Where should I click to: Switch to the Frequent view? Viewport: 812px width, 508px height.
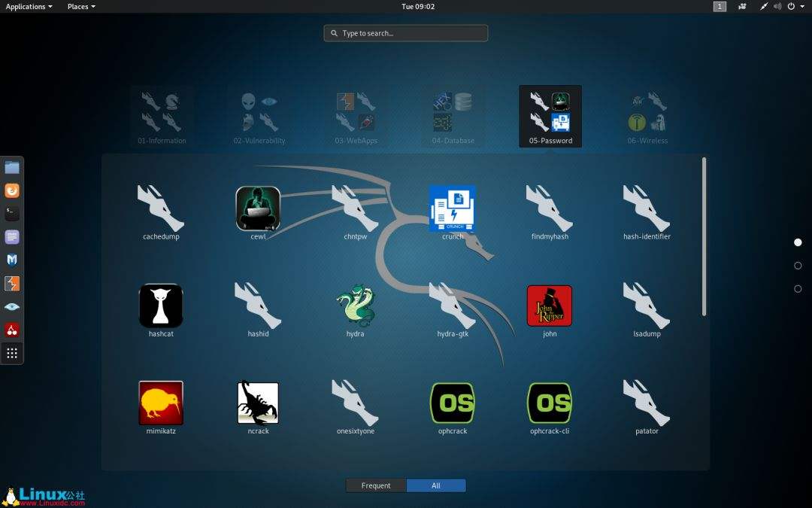[376, 485]
